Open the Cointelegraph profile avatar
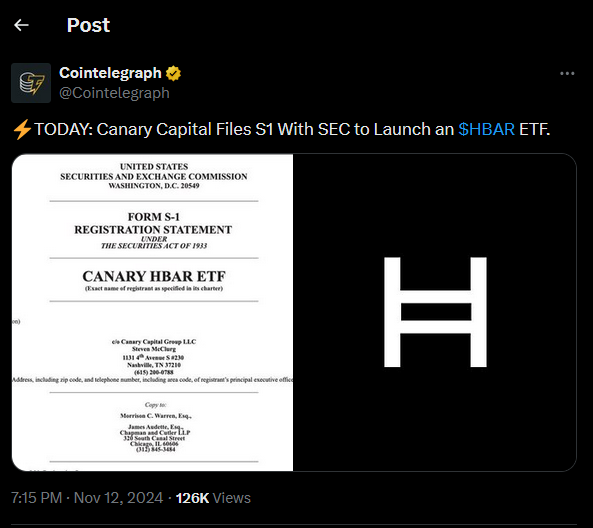The image size is (593, 528). pos(31,83)
